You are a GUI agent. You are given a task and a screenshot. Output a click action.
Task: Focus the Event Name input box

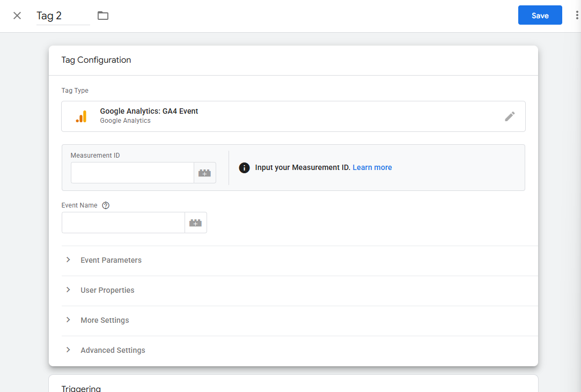(x=123, y=223)
